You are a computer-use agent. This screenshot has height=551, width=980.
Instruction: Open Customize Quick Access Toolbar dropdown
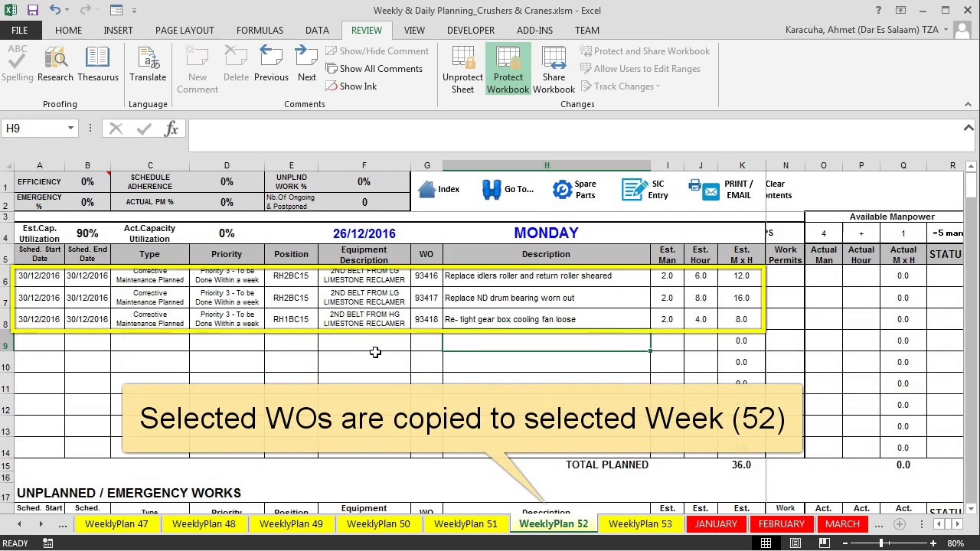click(x=136, y=11)
